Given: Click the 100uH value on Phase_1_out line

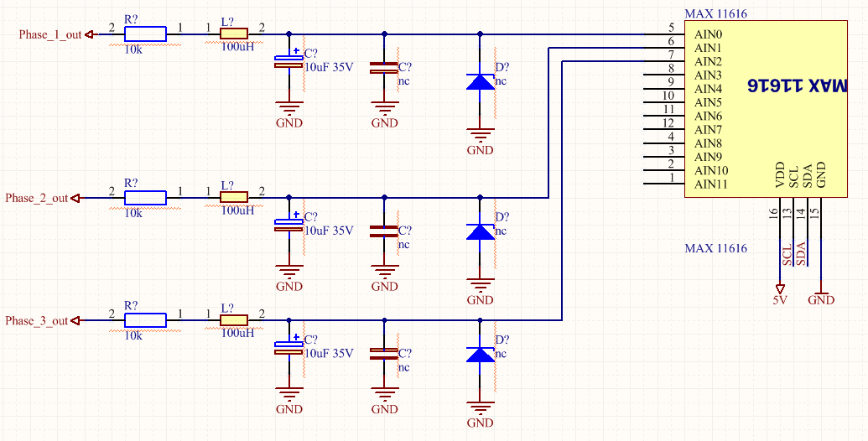Looking at the screenshot, I should click(237, 47).
